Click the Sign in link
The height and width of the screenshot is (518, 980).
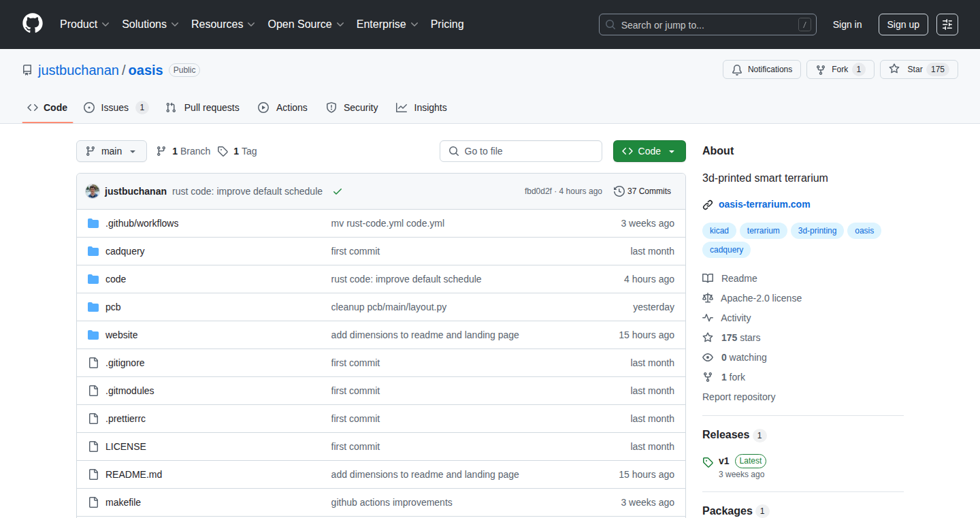click(847, 25)
